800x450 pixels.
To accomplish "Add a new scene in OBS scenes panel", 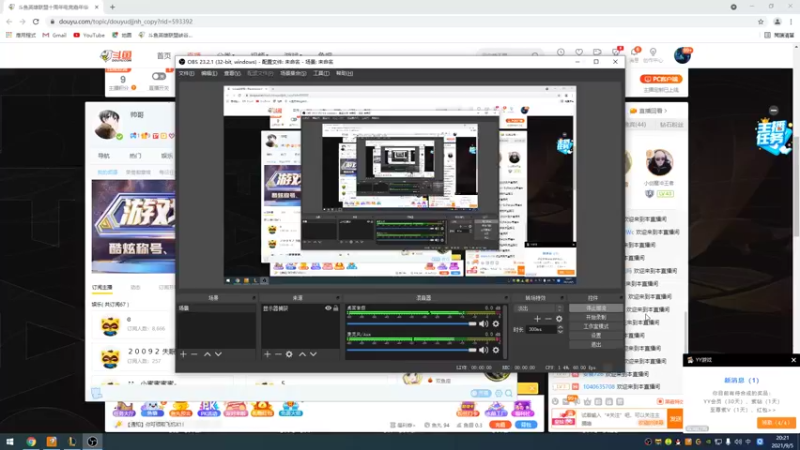I will coord(183,354).
